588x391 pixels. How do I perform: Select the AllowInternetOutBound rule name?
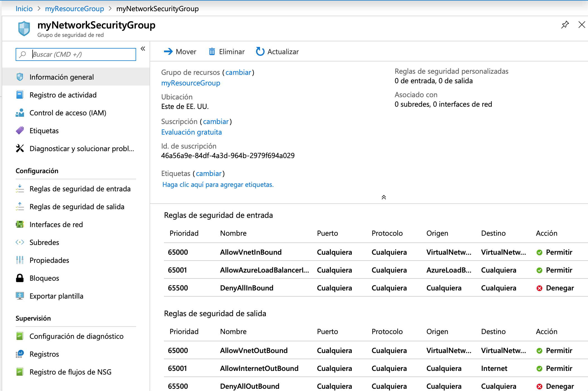click(259, 368)
